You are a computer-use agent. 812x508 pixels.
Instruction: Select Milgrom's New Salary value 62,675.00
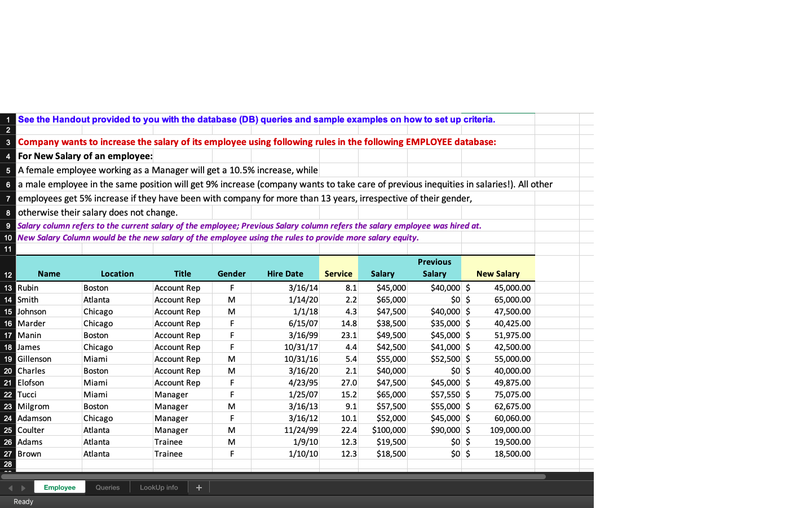pos(498,406)
